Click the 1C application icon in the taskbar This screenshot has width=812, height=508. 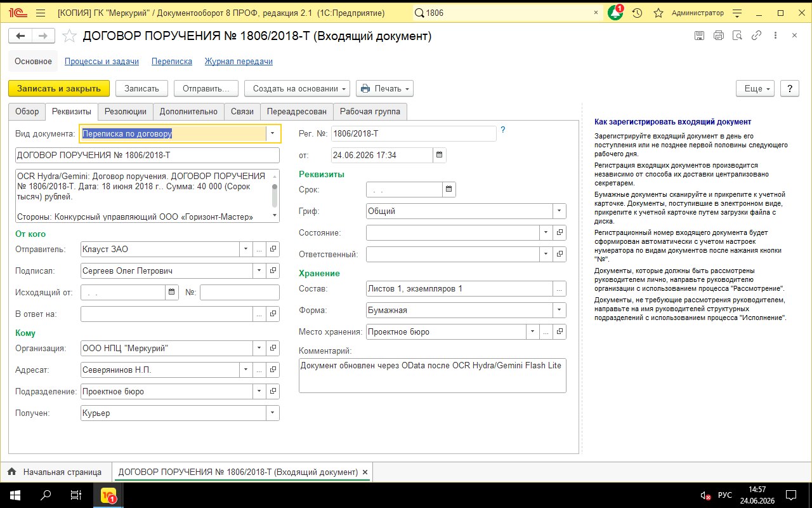point(108,495)
